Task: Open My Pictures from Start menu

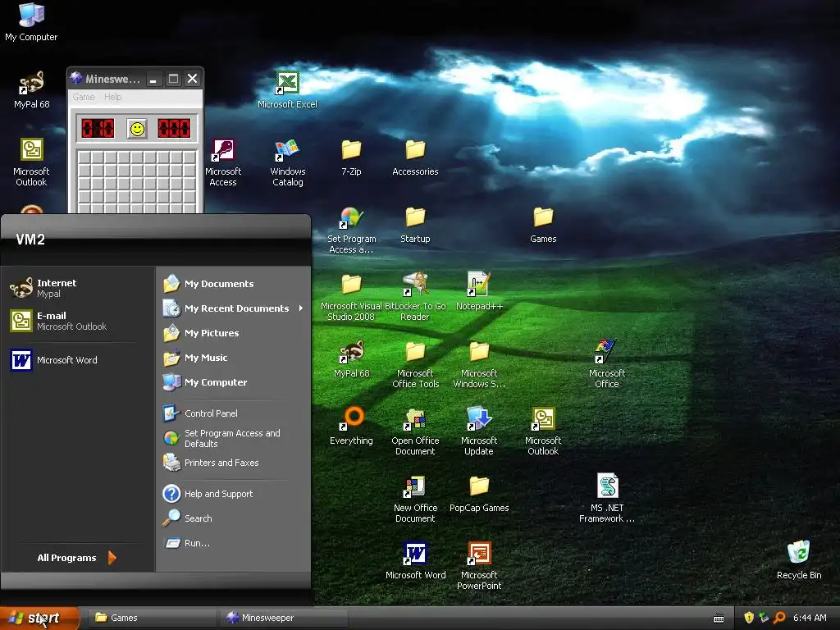Action: tap(234, 333)
